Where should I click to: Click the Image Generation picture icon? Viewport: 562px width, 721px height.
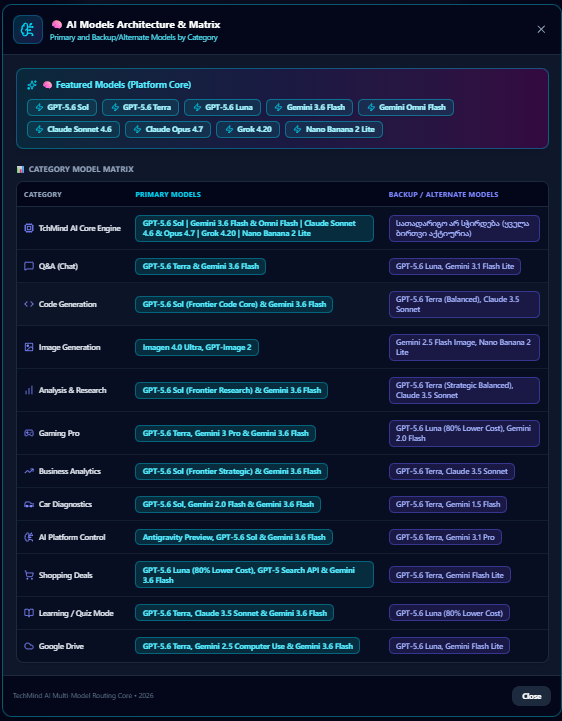29,347
